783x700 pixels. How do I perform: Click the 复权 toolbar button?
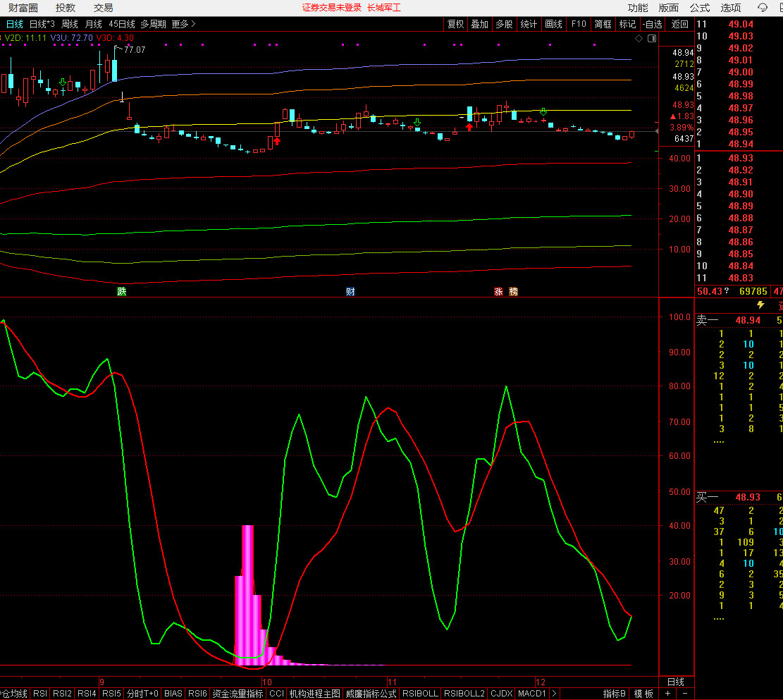[455, 24]
